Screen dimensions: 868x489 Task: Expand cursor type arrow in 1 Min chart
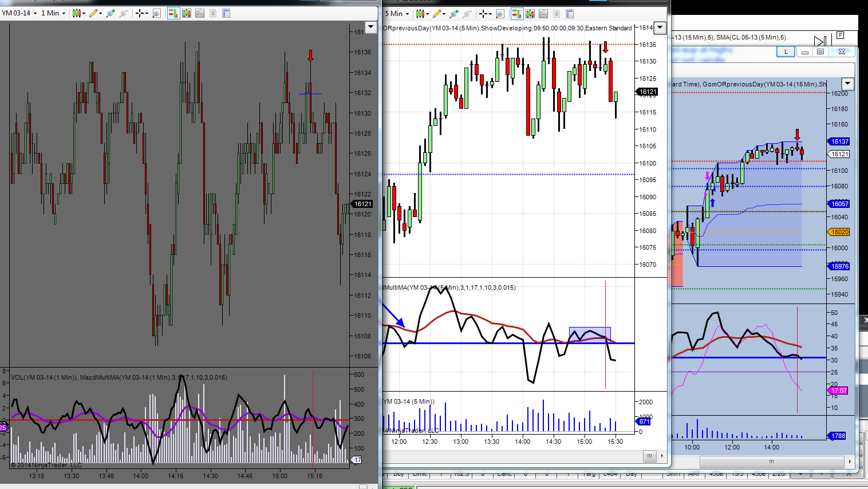point(147,13)
